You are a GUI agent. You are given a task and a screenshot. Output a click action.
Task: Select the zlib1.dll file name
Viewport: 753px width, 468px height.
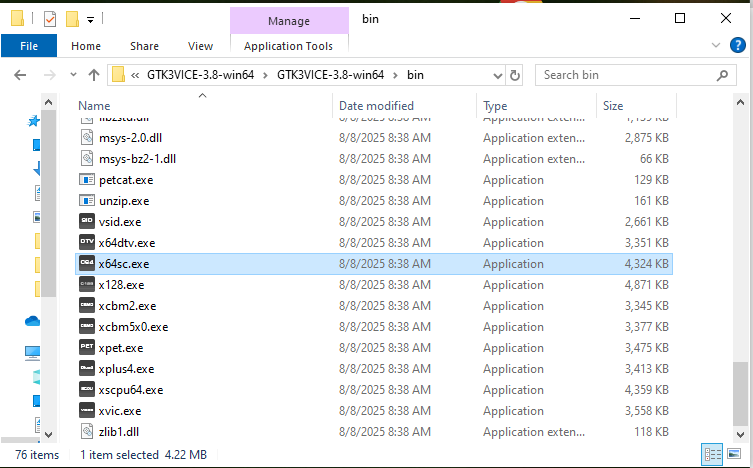coord(119,432)
